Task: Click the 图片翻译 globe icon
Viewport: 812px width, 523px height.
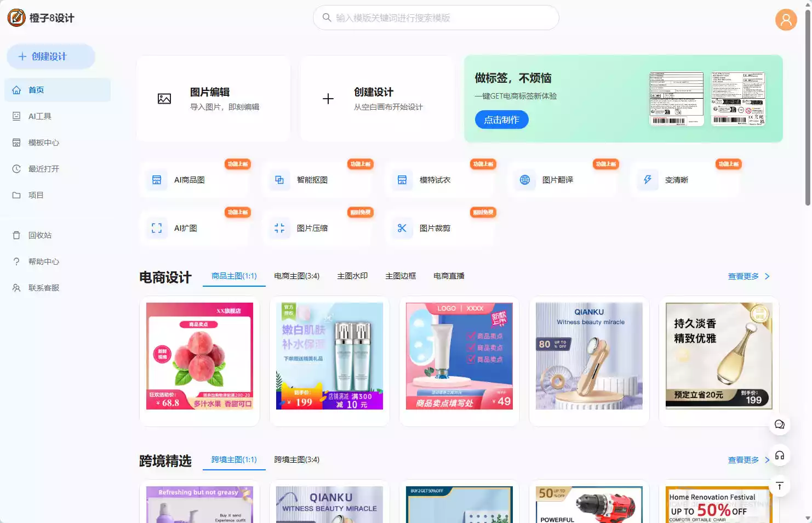Action: (x=525, y=180)
